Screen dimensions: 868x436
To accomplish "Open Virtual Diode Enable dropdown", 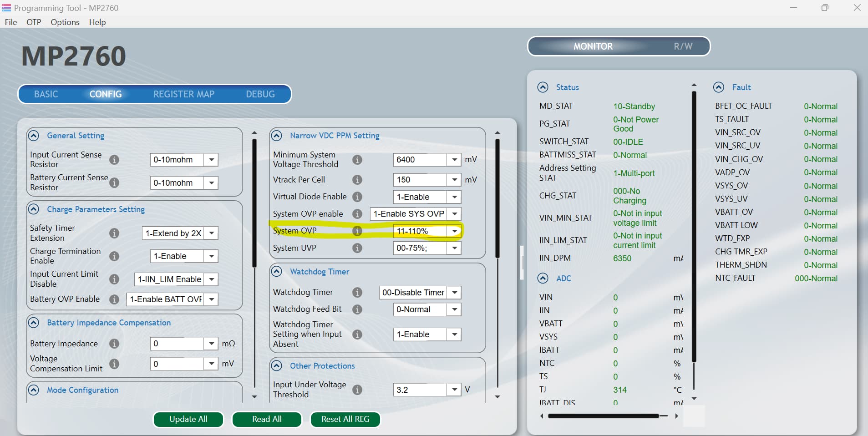I will point(454,197).
